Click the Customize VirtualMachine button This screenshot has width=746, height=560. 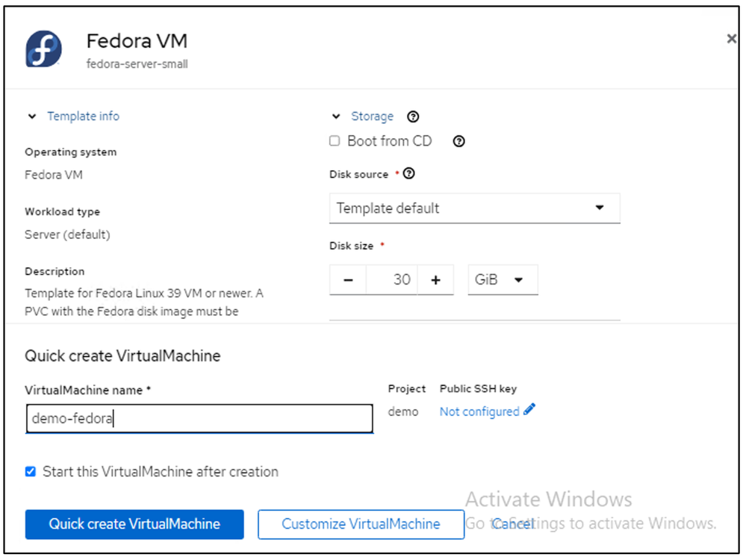pyautogui.click(x=361, y=524)
